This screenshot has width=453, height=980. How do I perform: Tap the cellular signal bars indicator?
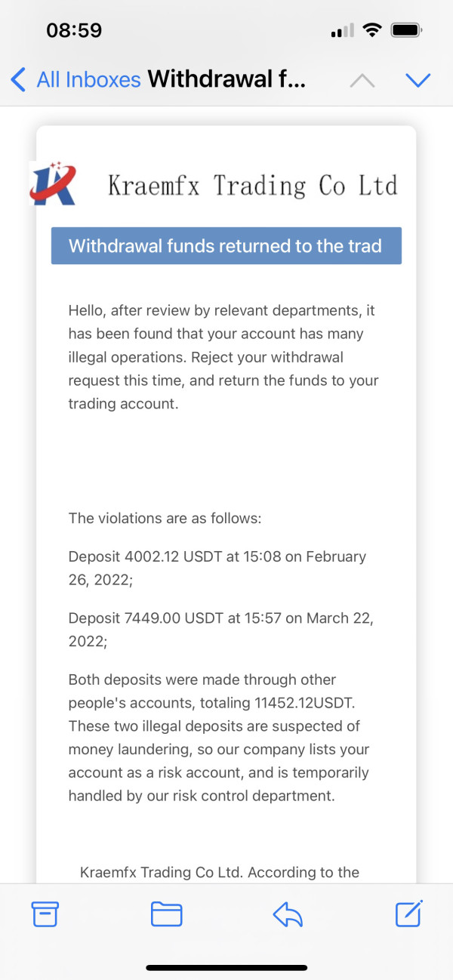click(342, 32)
